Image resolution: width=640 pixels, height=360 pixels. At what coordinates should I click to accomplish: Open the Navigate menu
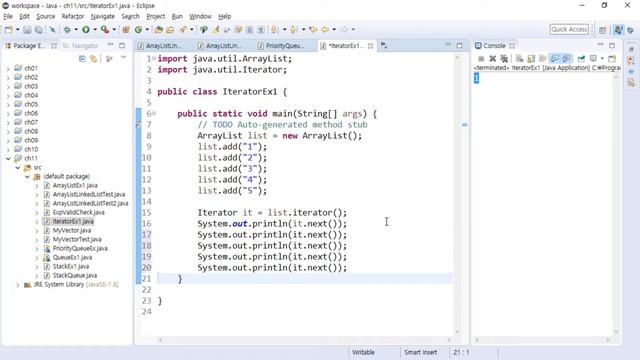(102, 16)
